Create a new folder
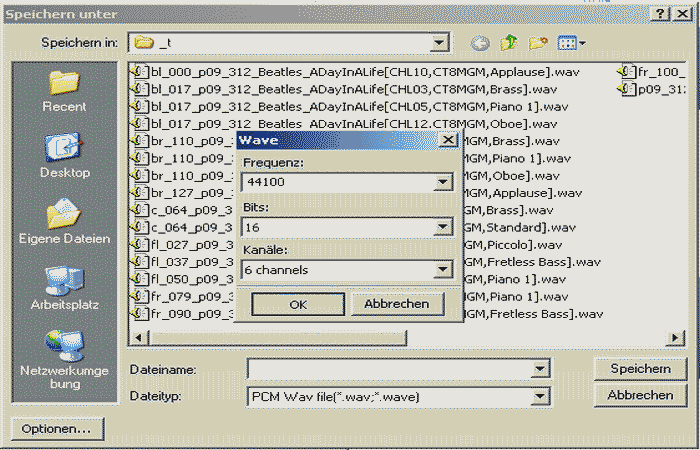The height and width of the screenshot is (450, 700). (538, 43)
